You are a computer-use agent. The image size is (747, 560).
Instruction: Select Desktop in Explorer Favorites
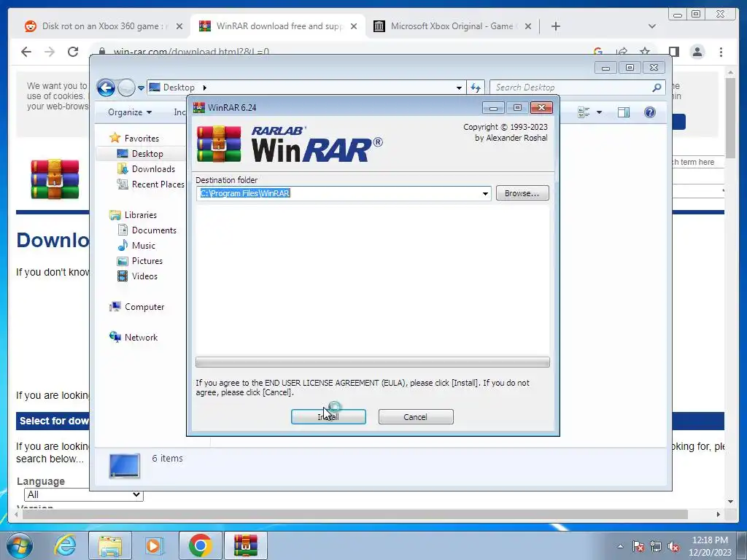point(147,154)
